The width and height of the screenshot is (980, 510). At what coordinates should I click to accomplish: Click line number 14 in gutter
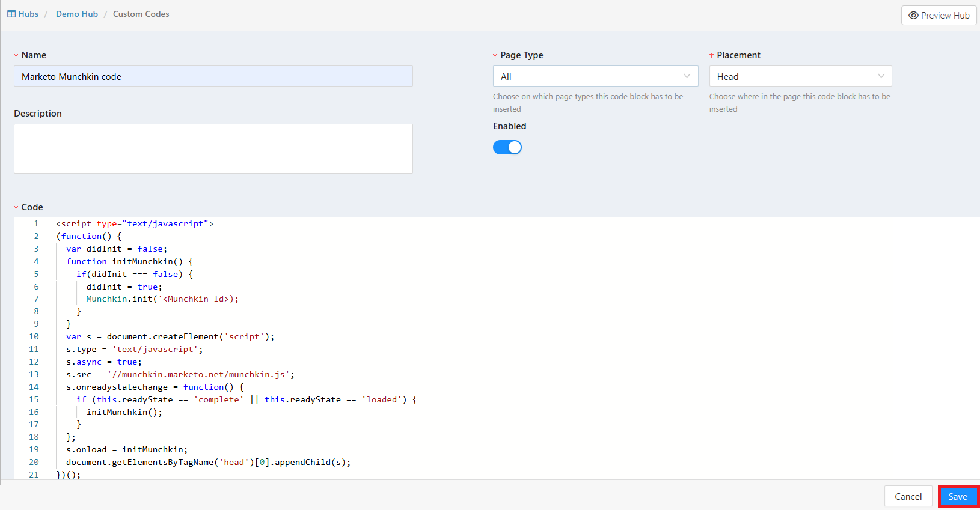(x=34, y=387)
